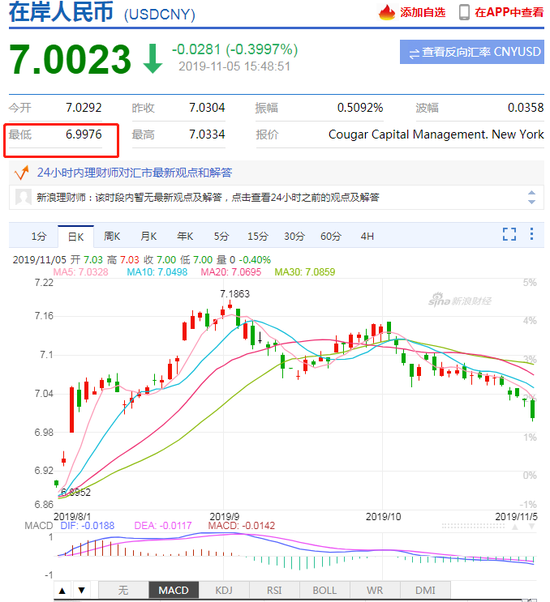Click the 在岸人民币 title heading
This screenshot has width=550, height=602.
(61, 12)
